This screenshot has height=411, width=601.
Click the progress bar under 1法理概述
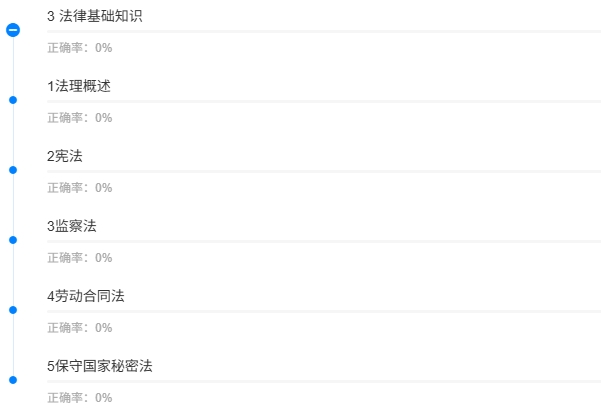(x=324, y=102)
